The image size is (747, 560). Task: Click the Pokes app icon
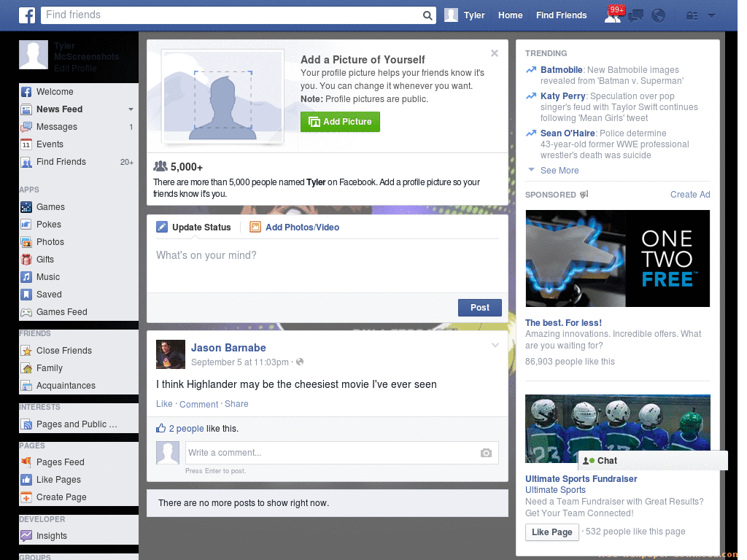tap(26, 225)
